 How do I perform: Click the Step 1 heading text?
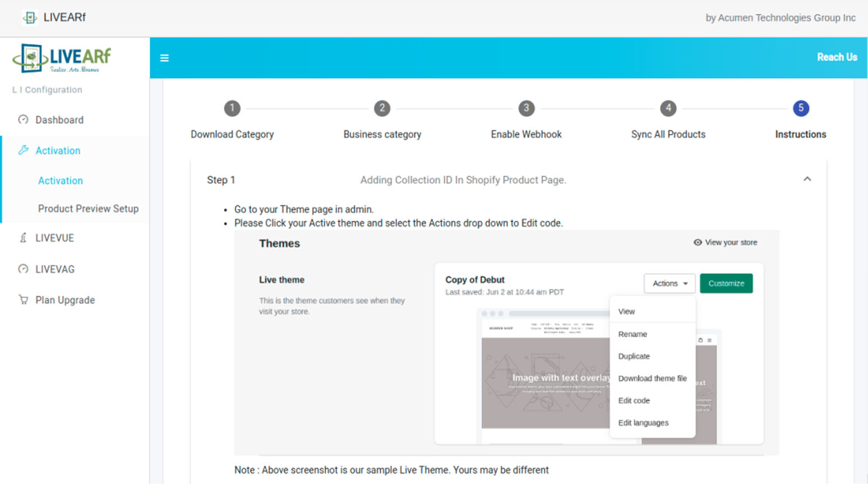(221, 180)
